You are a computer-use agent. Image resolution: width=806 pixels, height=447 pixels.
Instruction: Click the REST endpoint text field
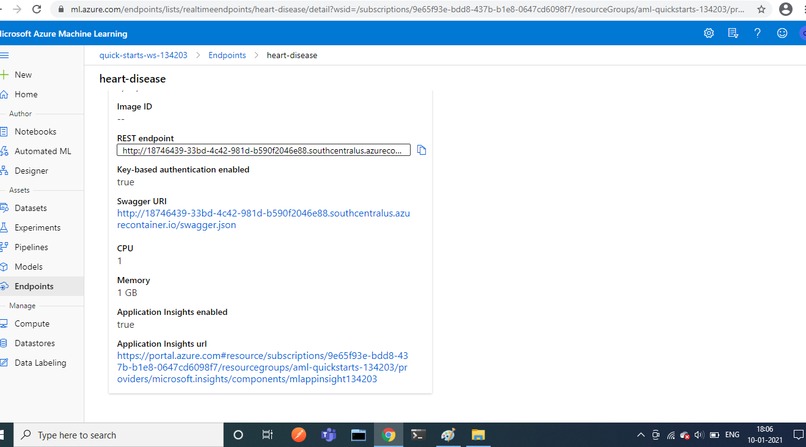(263, 150)
